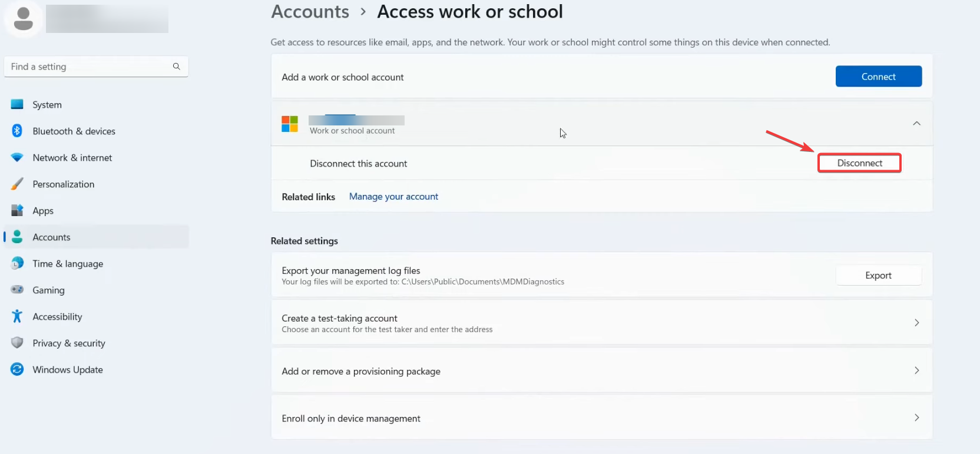The height and width of the screenshot is (454, 980).
Task: Click the Accessibility figure icon
Action: [17, 316]
